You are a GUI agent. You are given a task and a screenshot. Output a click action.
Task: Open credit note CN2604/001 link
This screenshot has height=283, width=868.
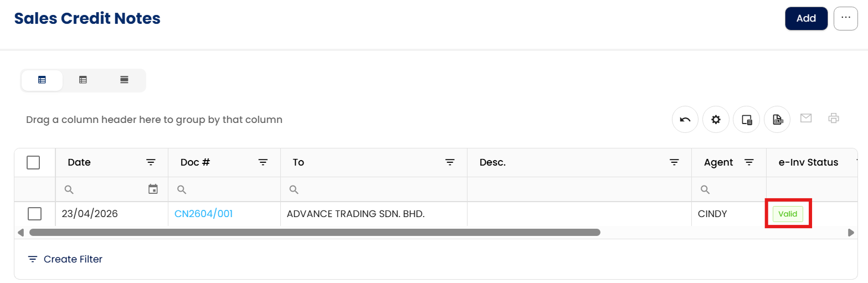coord(203,214)
